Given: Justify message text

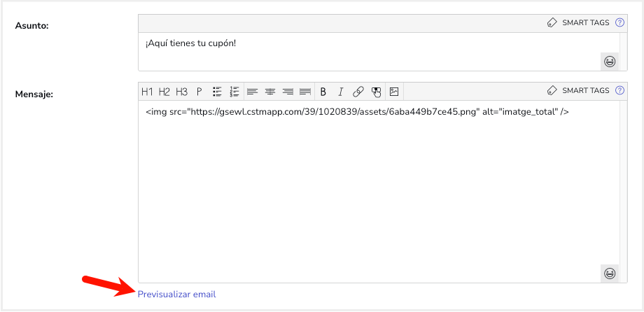Looking at the screenshot, I should pos(304,92).
